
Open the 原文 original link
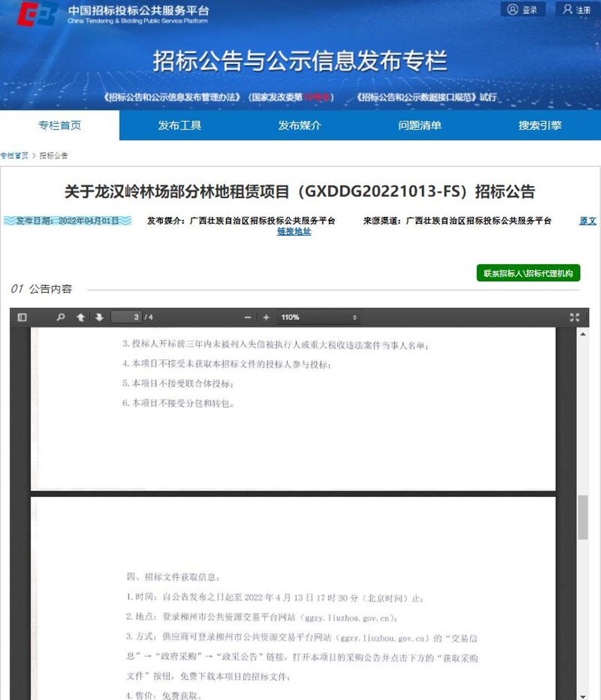coord(588,221)
